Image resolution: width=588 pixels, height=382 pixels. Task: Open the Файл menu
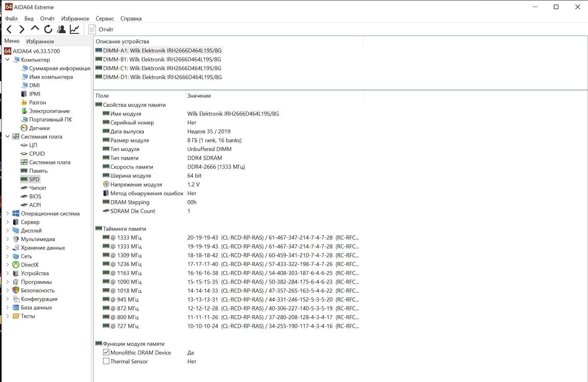[x=11, y=19]
